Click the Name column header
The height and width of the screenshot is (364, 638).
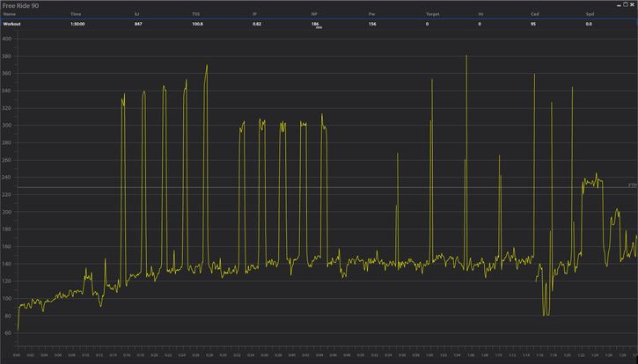coord(10,15)
